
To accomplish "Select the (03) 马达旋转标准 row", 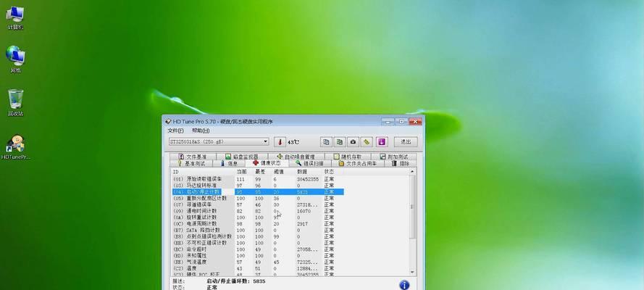I will tap(257, 186).
